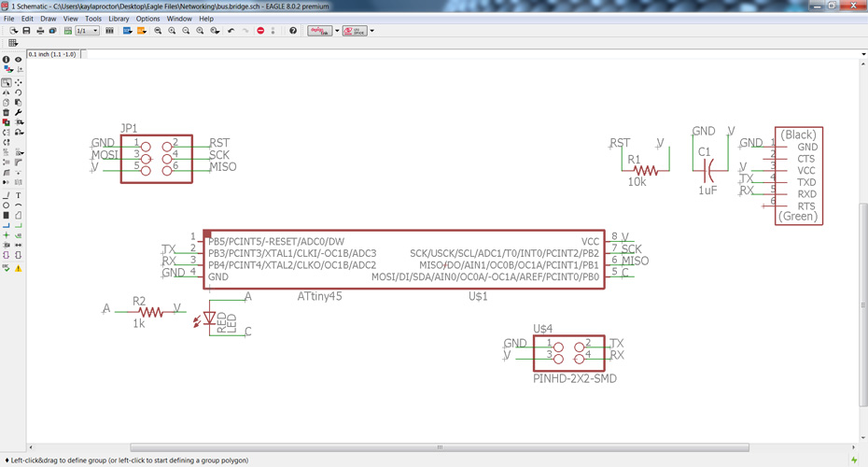Open the Errors warning triangle
Image resolution: width=868 pixels, height=467 pixels.
click(x=19, y=268)
